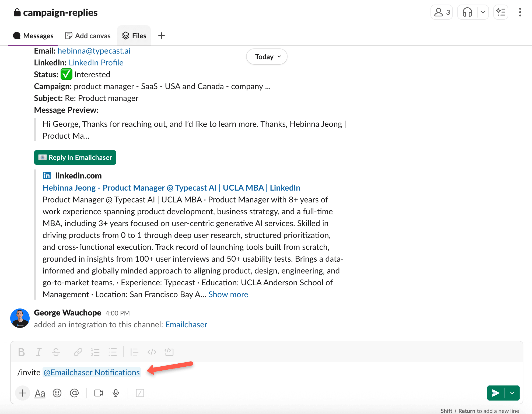Open AI summary sparkle icon
Screen dimensions: 532x414
[x=500, y=12]
